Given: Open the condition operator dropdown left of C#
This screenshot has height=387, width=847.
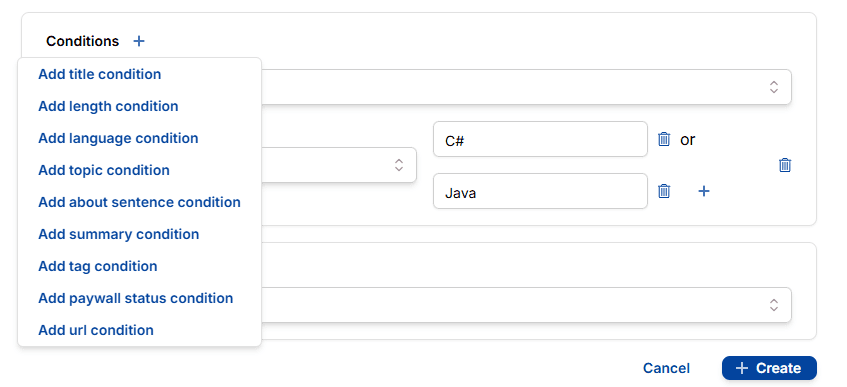Looking at the screenshot, I should (x=339, y=165).
